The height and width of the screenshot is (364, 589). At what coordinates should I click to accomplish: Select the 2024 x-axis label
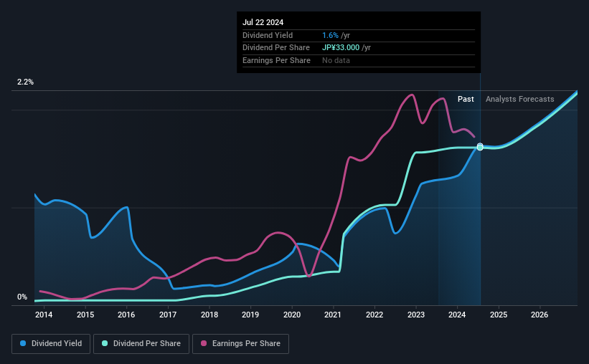click(457, 315)
